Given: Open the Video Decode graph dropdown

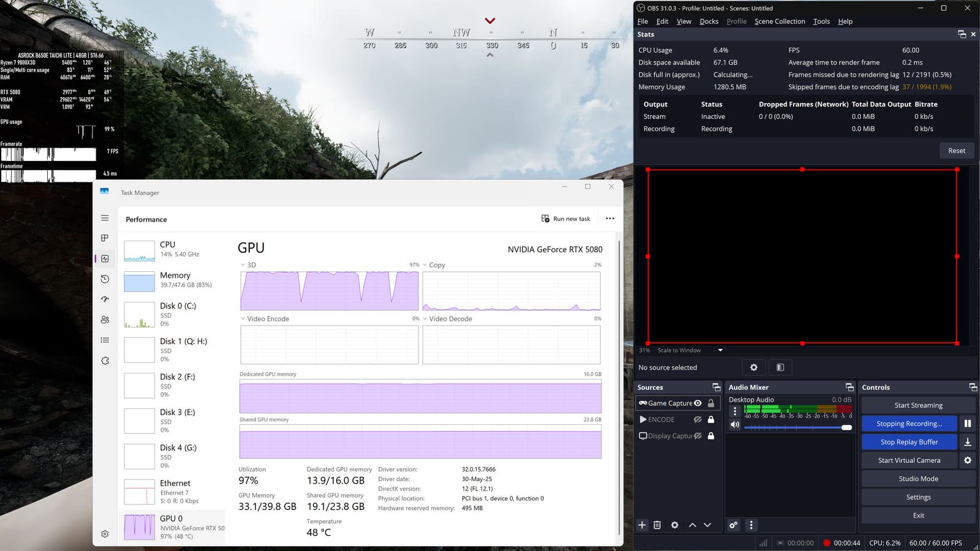Looking at the screenshot, I should [425, 318].
